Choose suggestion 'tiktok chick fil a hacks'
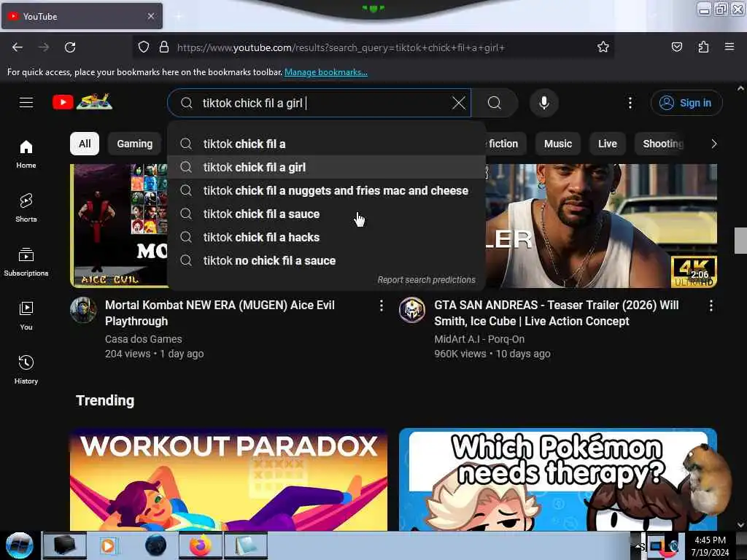This screenshot has height=560, width=747. coord(326,237)
